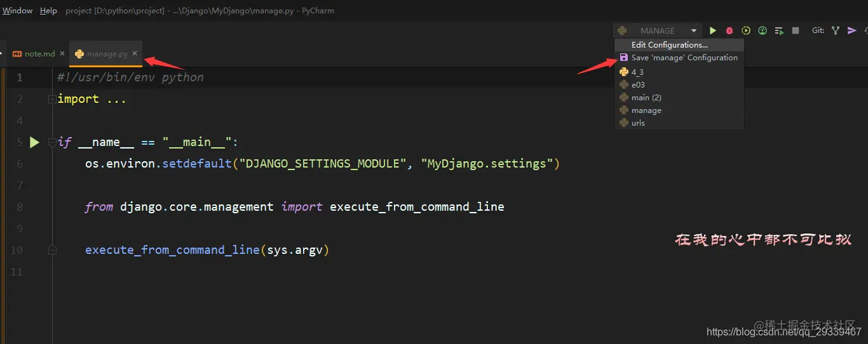Click the fold end marker on line 10
Screen dimensions: 868x344
pyautogui.click(x=51, y=250)
